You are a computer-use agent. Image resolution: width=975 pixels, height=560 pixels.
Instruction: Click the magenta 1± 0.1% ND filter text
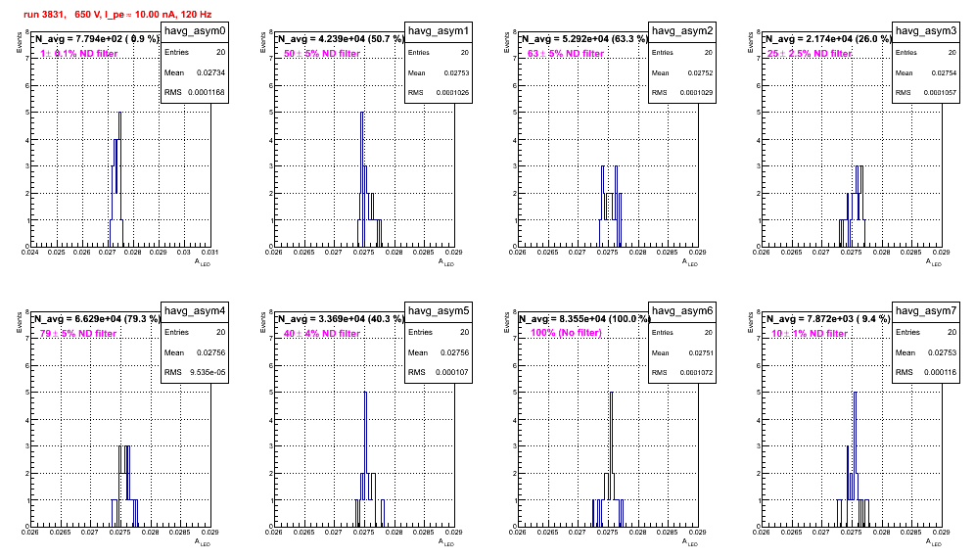[79, 54]
